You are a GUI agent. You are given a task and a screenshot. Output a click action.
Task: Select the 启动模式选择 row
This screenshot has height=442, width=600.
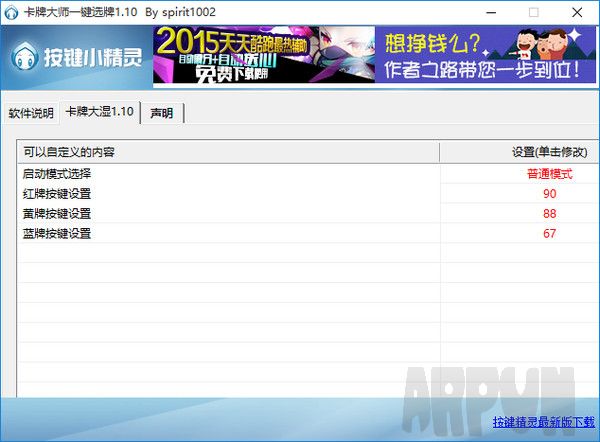point(308,174)
